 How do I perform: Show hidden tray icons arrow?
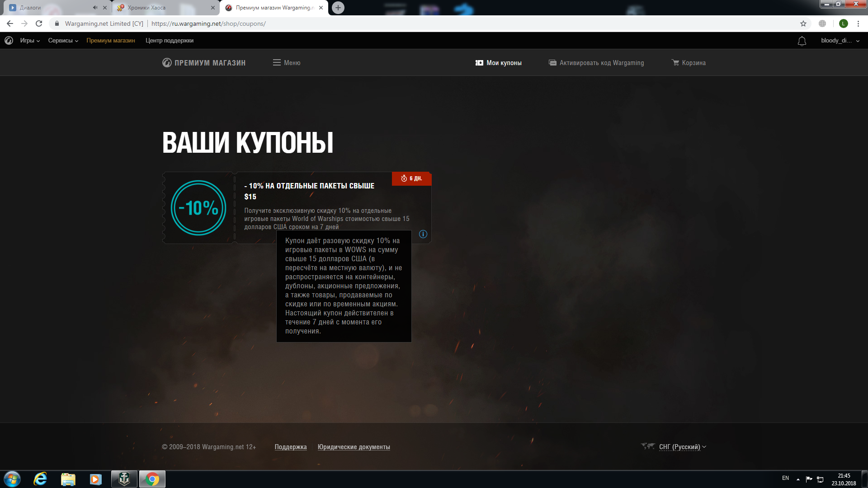pyautogui.click(x=798, y=479)
